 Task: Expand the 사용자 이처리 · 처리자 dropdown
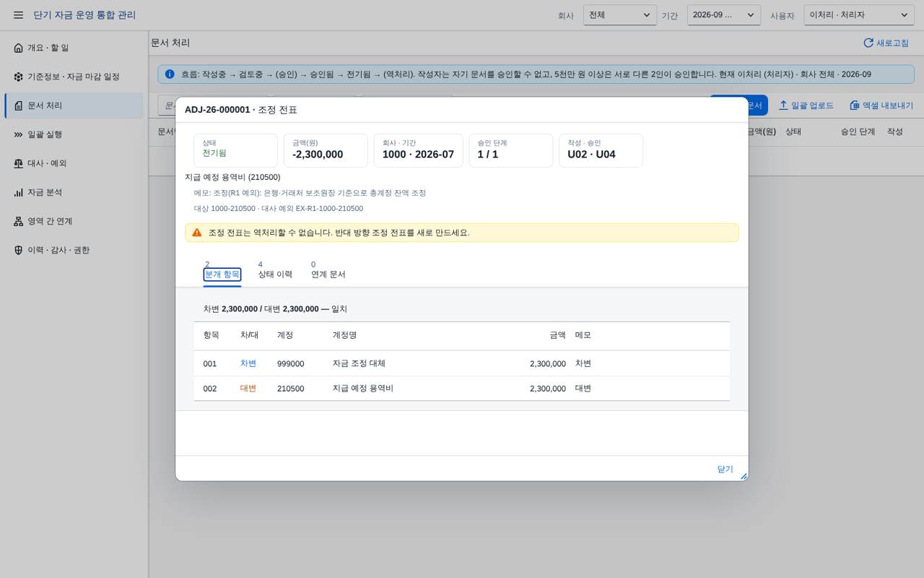coord(859,15)
